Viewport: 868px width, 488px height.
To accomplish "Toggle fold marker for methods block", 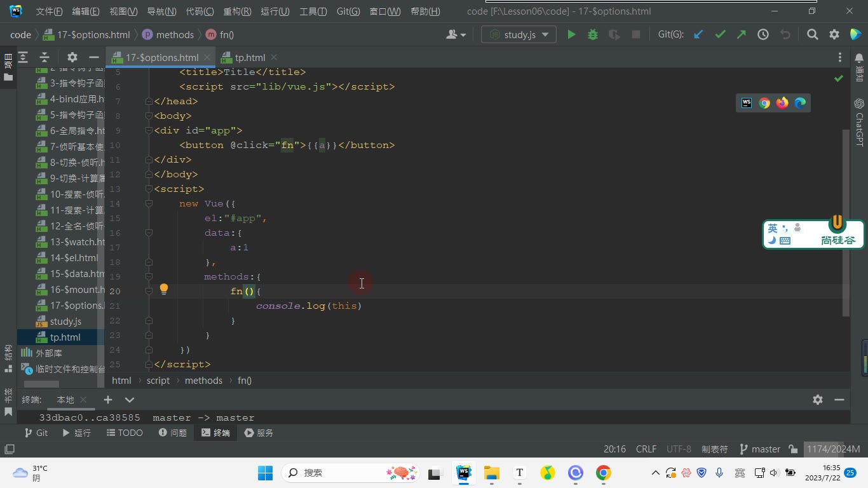I will tap(149, 276).
